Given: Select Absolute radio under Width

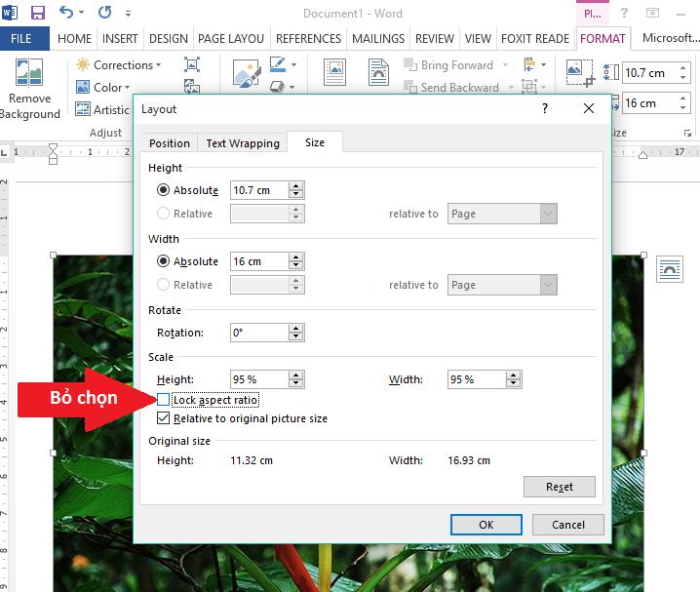Looking at the screenshot, I should pyautogui.click(x=163, y=261).
